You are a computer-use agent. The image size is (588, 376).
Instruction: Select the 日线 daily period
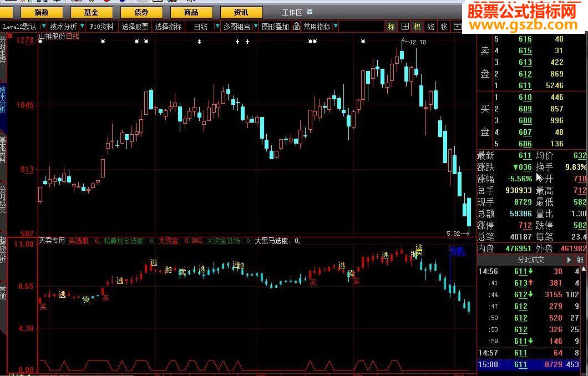pyautogui.click(x=201, y=27)
